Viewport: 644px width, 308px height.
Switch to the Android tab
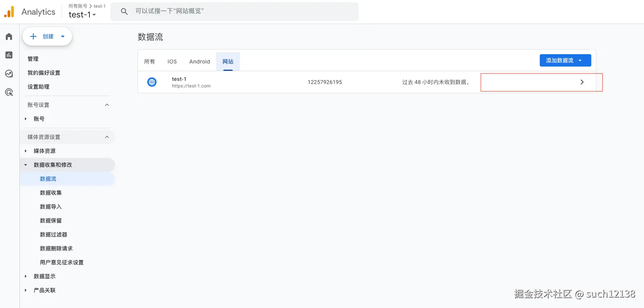click(200, 62)
